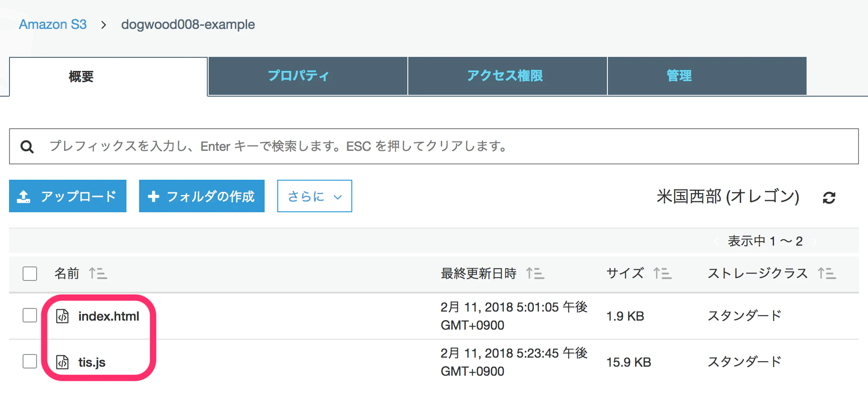This screenshot has width=868, height=401.
Task: Select all objects with the header checkbox
Action: 30,274
